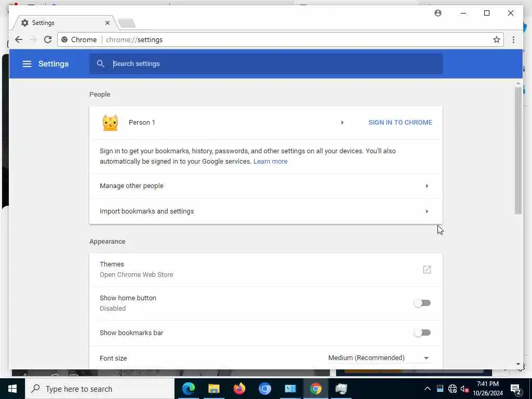Open a new tab beside Settings
This screenshot has width=532, height=399.
coord(127,23)
